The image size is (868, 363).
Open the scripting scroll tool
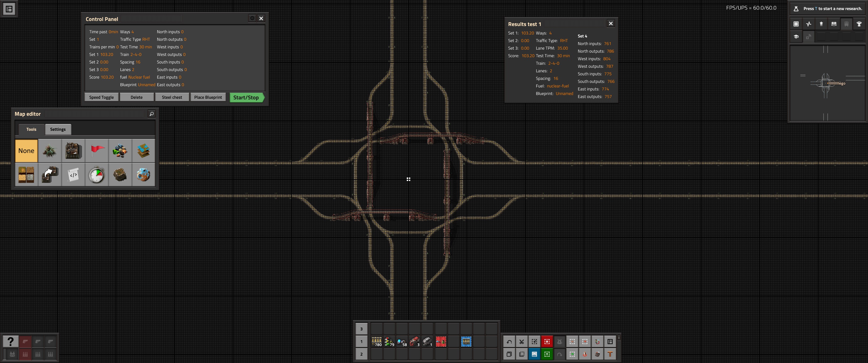point(73,174)
